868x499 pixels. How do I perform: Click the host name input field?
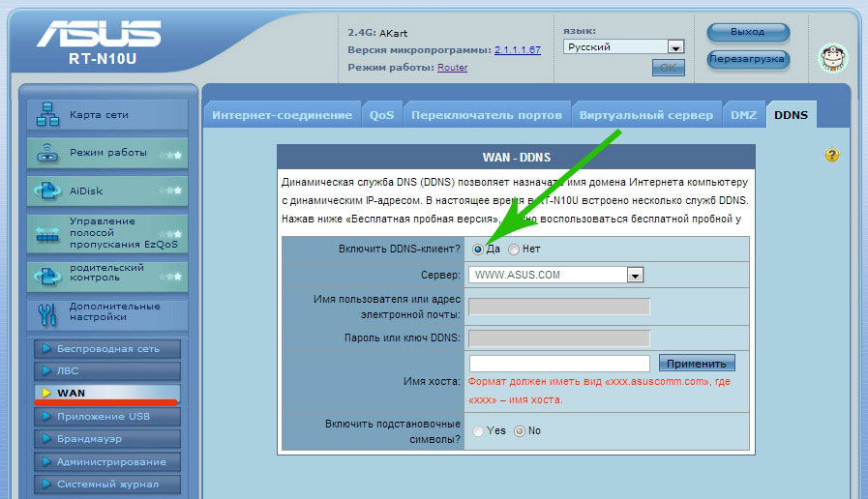[558, 364]
